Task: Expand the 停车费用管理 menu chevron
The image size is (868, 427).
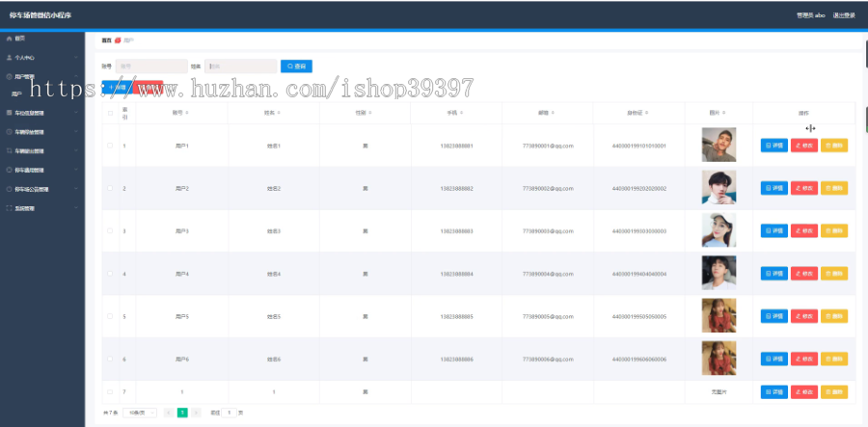Action: click(76, 171)
